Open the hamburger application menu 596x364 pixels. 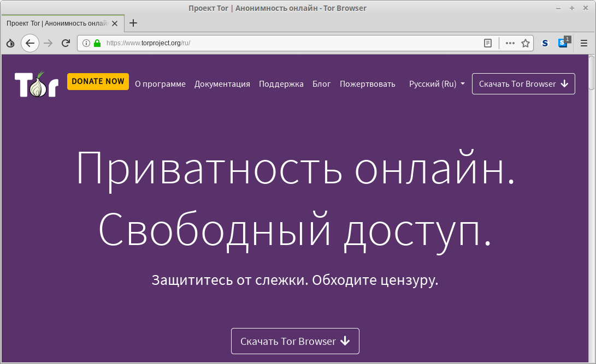(x=583, y=43)
